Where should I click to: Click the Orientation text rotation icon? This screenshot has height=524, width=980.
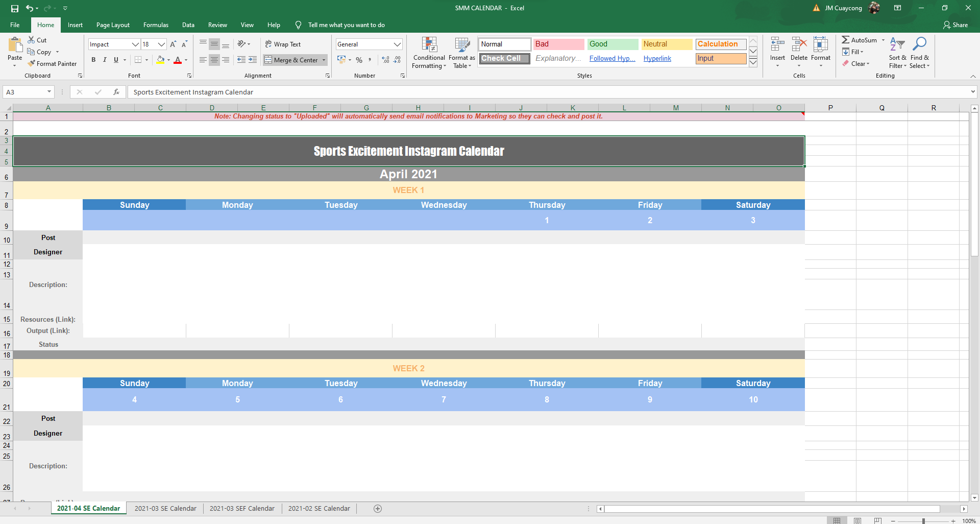[x=242, y=44]
